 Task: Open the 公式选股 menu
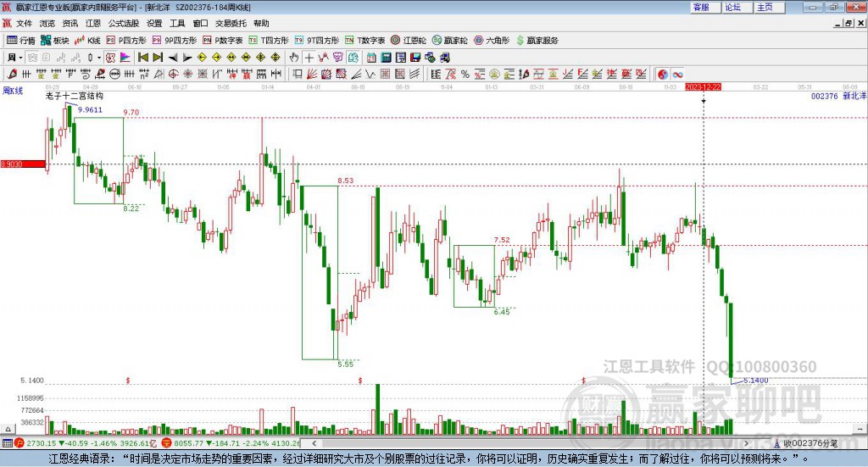[124, 23]
